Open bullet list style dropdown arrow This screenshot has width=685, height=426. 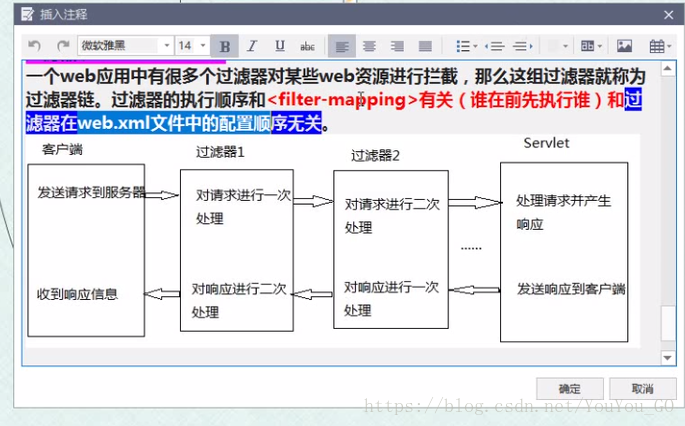pos(475,46)
